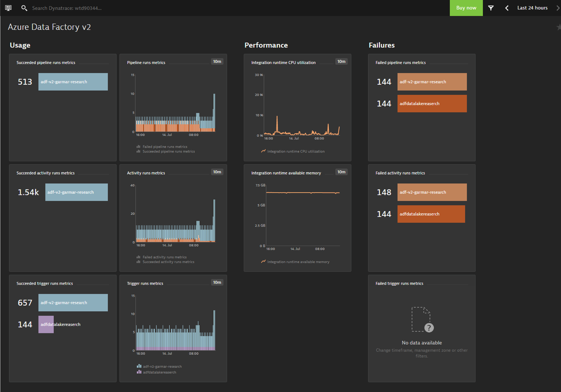The width and height of the screenshot is (561, 392).
Task: Click the Failures section heading
Action: tap(381, 45)
